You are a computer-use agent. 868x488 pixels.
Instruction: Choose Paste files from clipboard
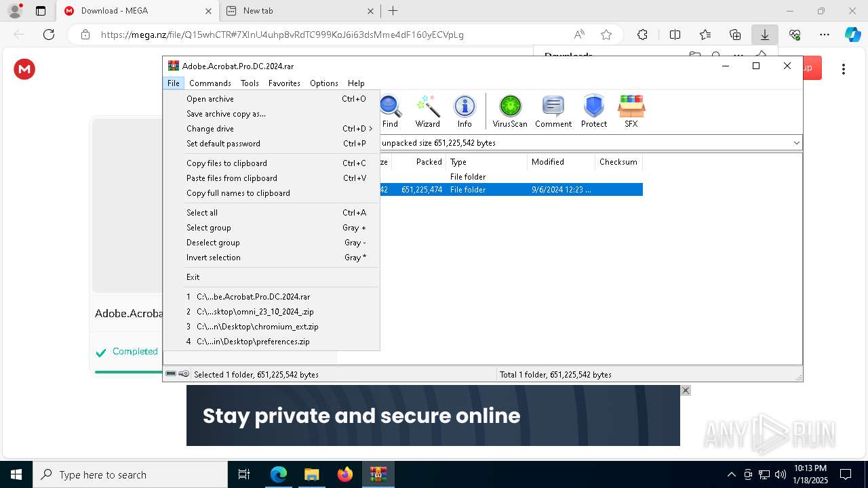coord(271,178)
